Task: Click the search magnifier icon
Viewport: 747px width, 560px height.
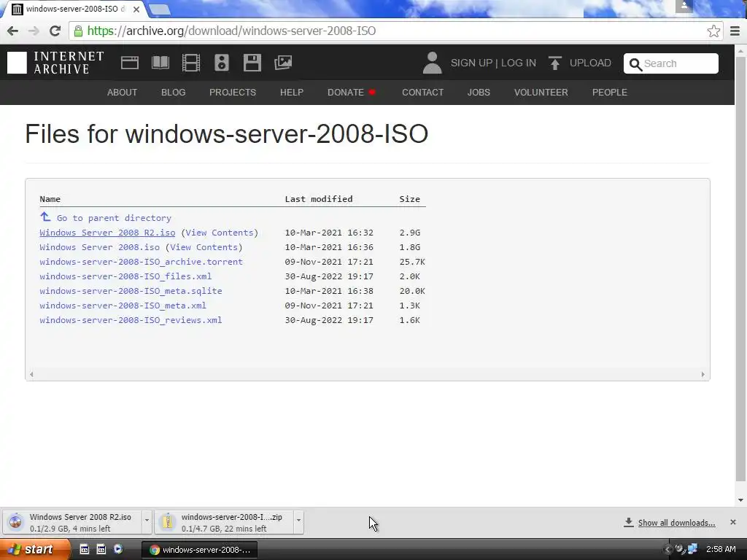Action: pyautogui.click(x=635, y=64)
